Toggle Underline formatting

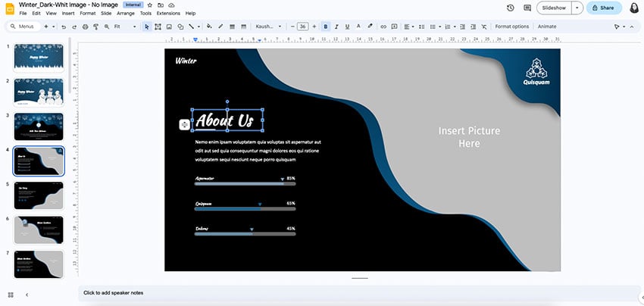pos(347,27)
